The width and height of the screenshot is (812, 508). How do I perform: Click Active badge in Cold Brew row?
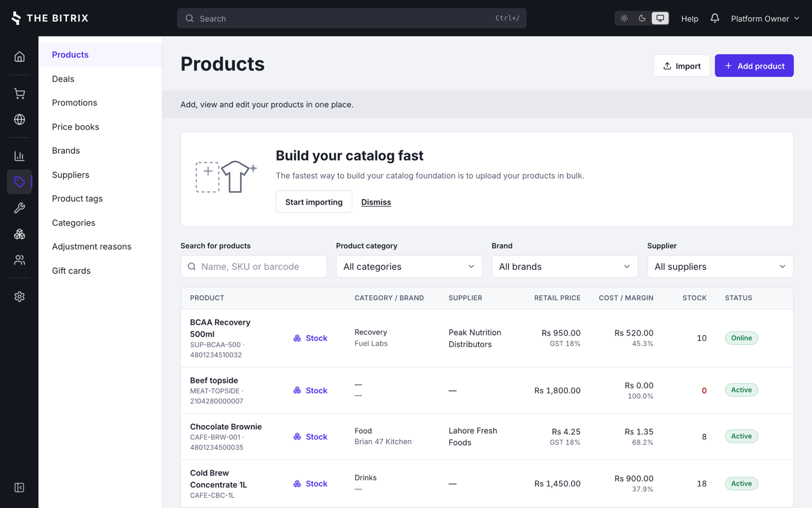[x=741, y=484]
